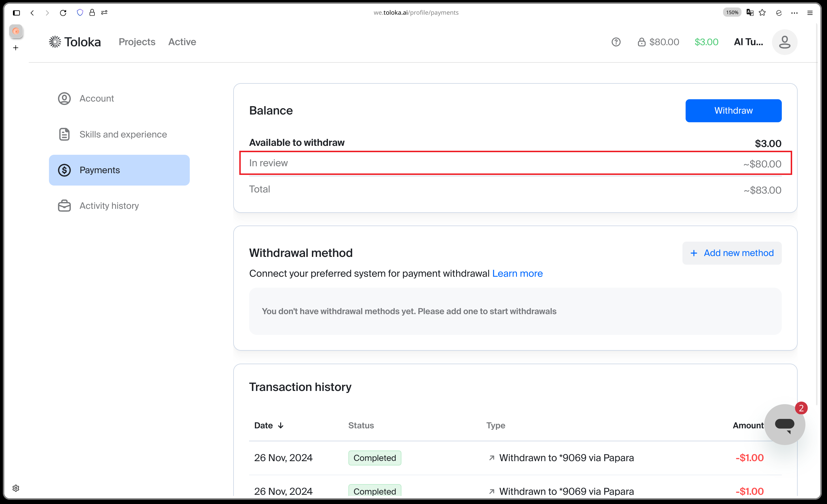
Task: Open site permissions settings icon in address bar
Action: click(104, 12)
